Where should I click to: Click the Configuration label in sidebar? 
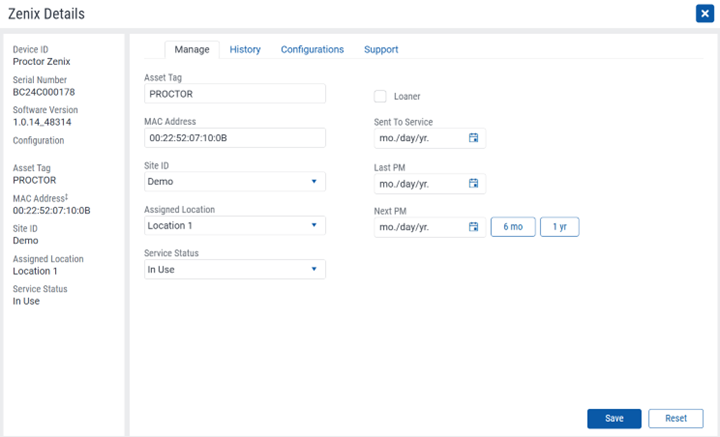38,140
